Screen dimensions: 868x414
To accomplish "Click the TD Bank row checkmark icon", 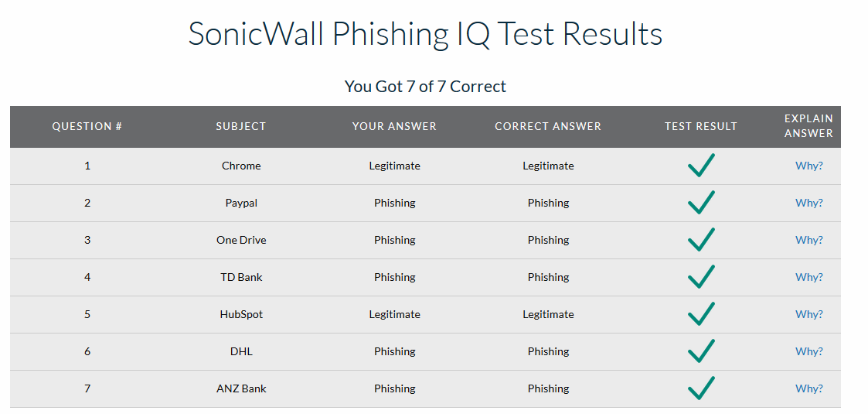I will pos(701,277).
